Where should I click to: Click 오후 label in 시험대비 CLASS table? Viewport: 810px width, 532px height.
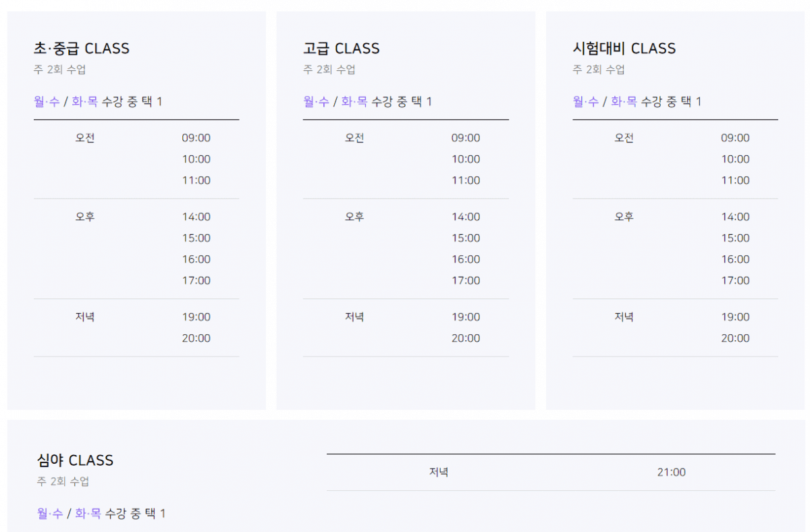(624, 217)
